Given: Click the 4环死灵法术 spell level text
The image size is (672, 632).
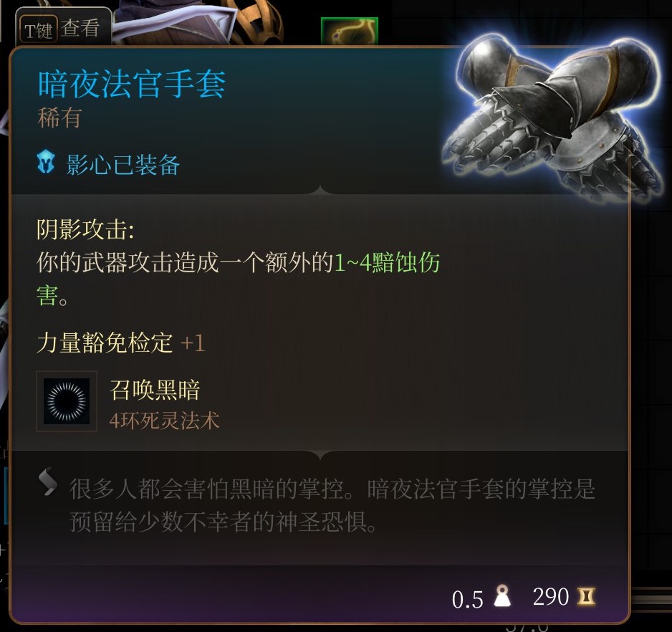Looking at the screenshot, I should click(x=164, y=421).
